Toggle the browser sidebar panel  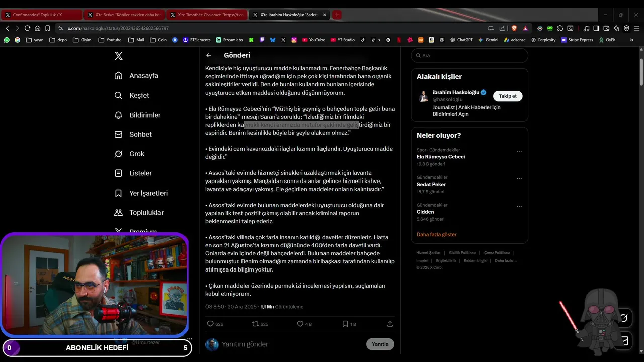[596, 28]
